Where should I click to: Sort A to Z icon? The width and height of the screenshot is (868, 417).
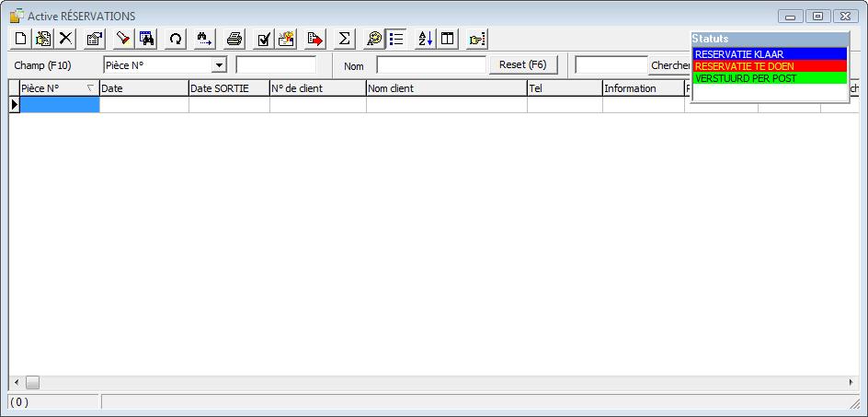[x=425, y=39]
